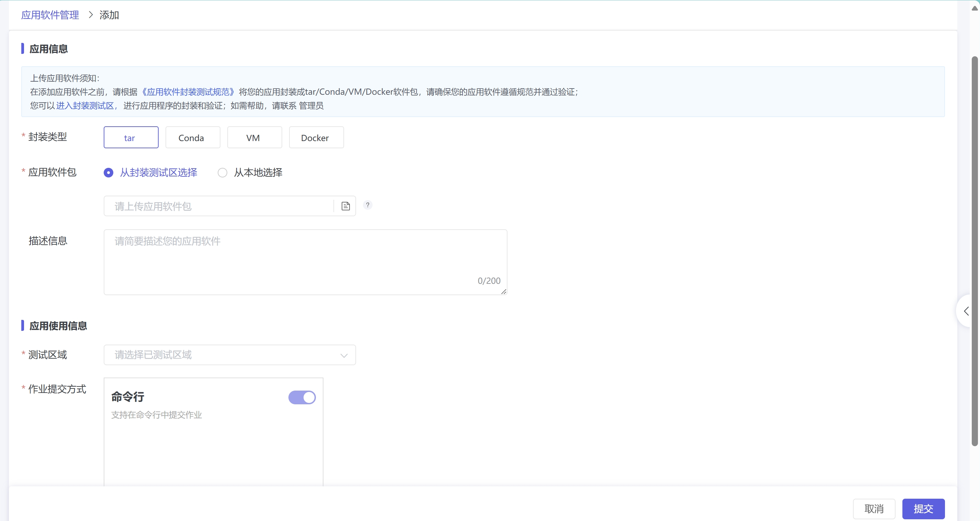Click the 取消 button
This screenshot has width=980, height=521.
[x=874, y=509]
